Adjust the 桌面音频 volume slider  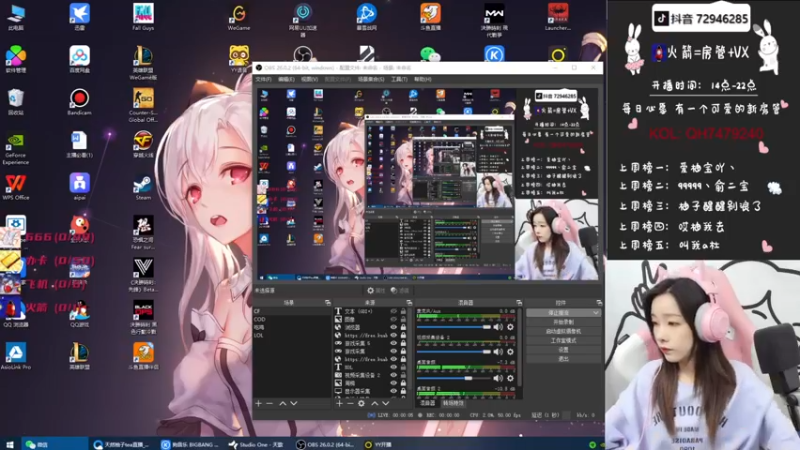[x=454, y=378]
